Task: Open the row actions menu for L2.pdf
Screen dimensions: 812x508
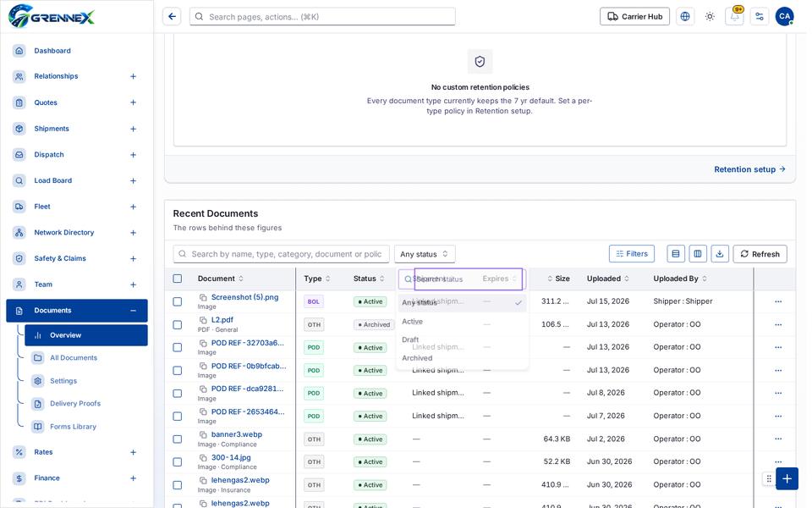Action: [x=778, y=324]
